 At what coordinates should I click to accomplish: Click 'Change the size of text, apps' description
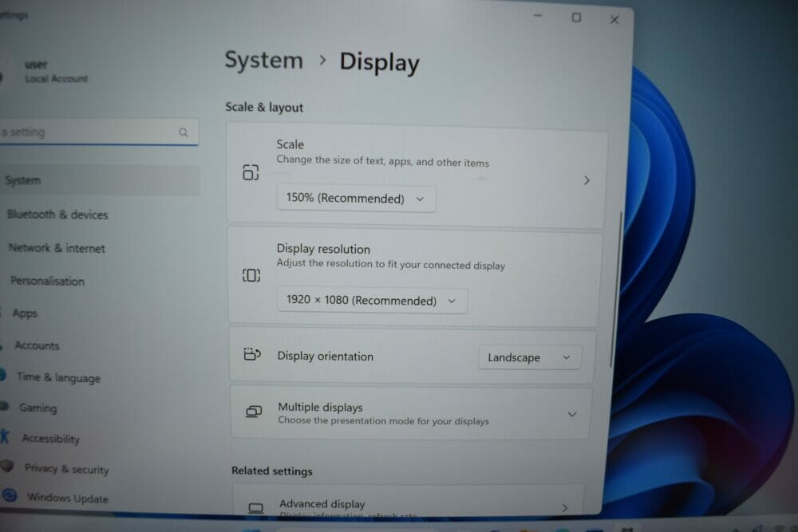point(383,161)
